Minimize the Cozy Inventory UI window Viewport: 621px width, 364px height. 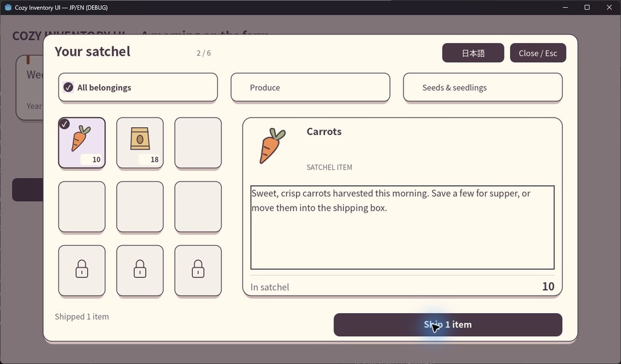[565, 7]
